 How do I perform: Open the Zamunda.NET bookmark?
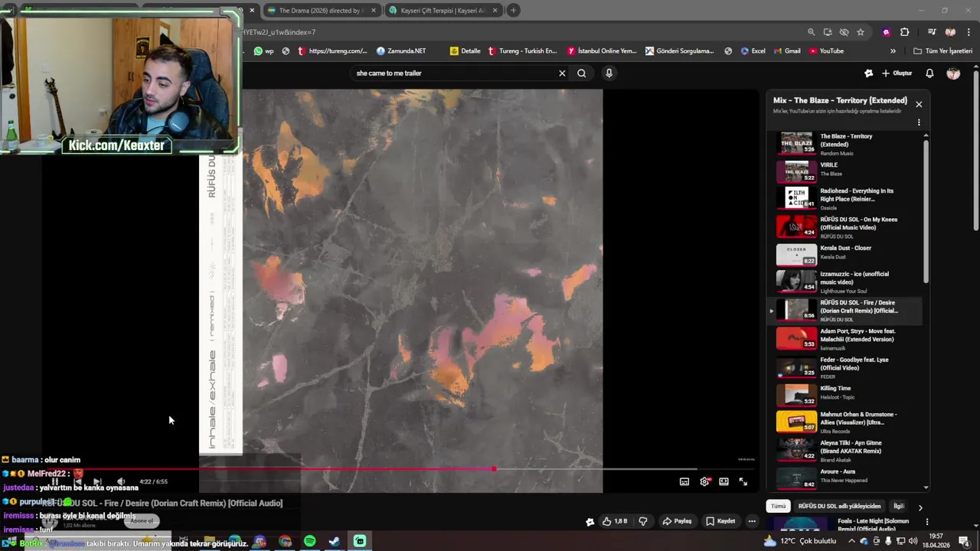pos(401,51)
